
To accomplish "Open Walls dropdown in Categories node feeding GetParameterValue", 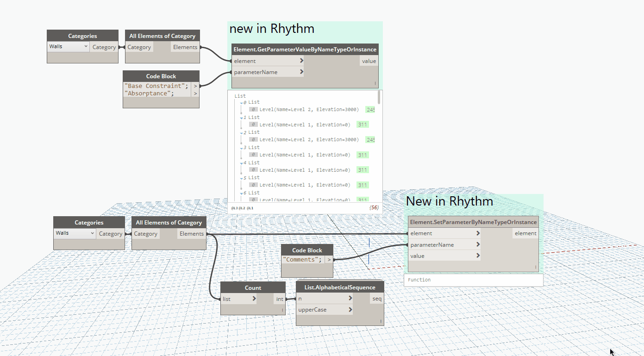I will click(69, 47).
